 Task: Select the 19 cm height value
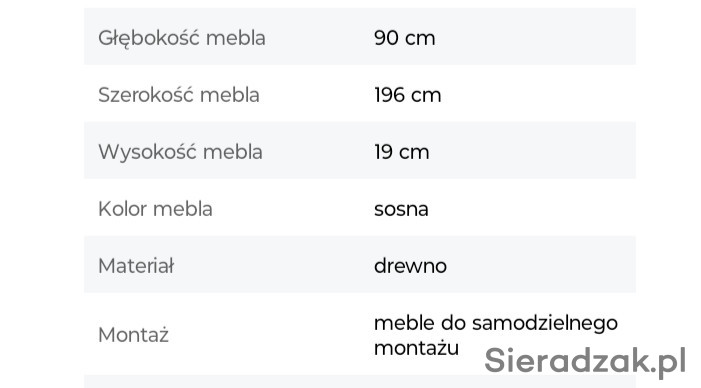tap(401, 152)
